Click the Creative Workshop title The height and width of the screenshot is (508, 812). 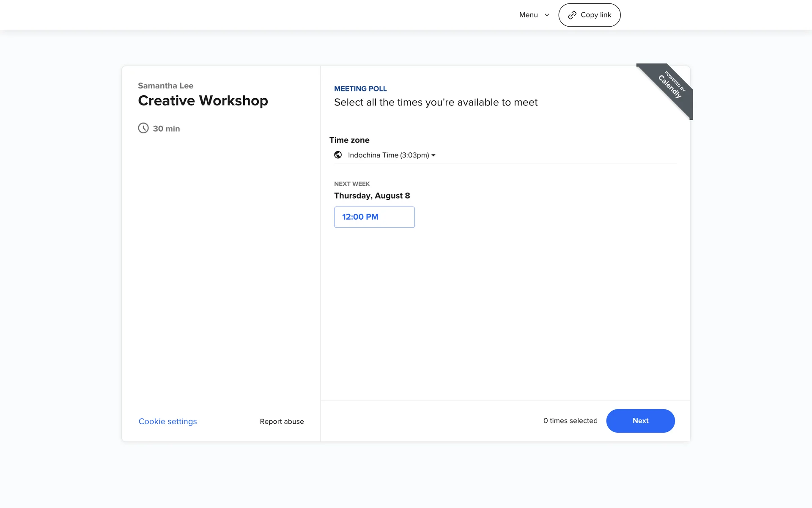[203, 100]
